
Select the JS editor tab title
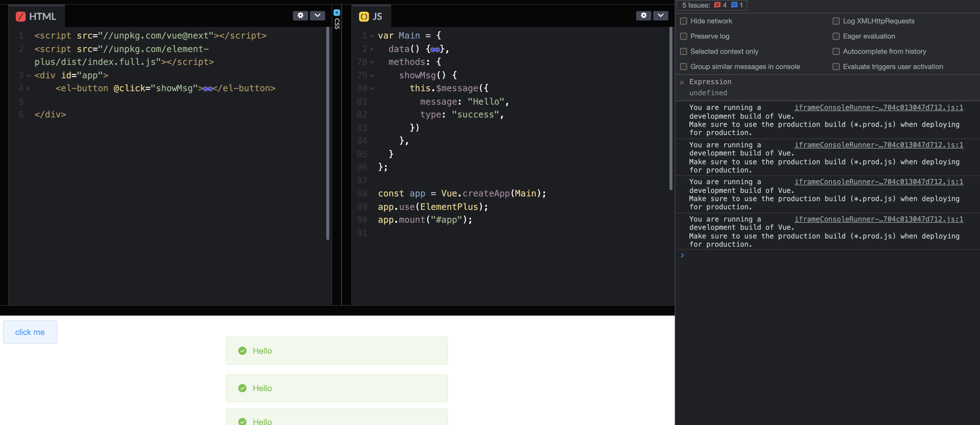tap(377, 16)
